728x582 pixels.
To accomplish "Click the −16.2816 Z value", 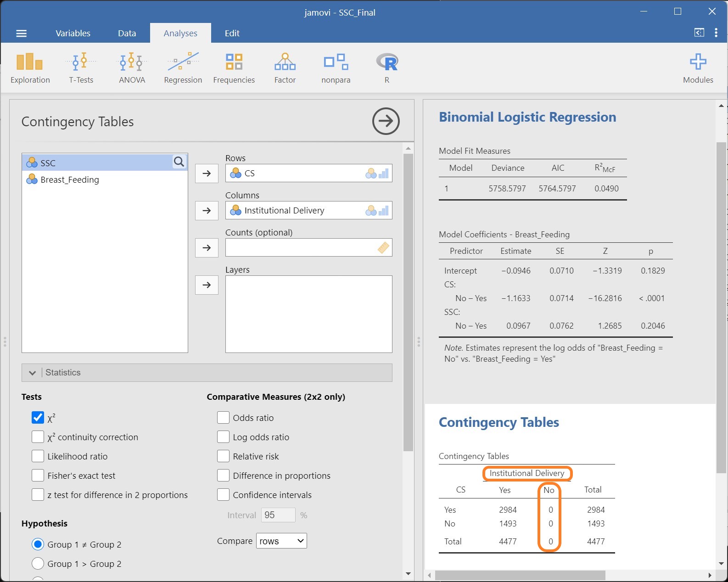I will pos(605,298).
